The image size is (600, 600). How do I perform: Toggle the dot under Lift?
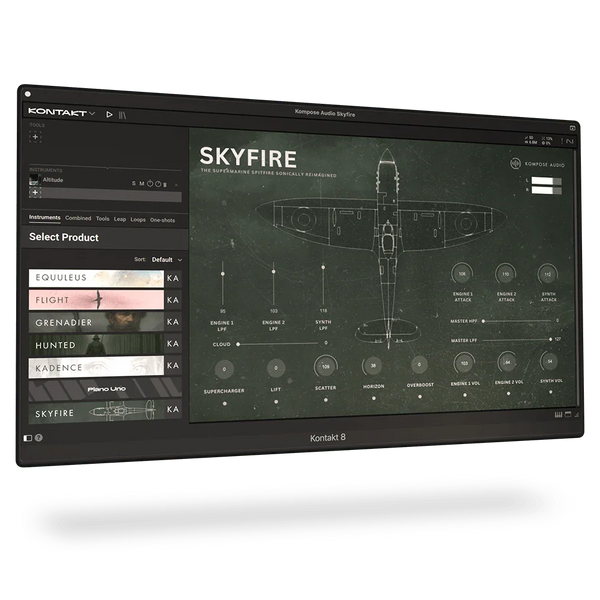(276, 402)
